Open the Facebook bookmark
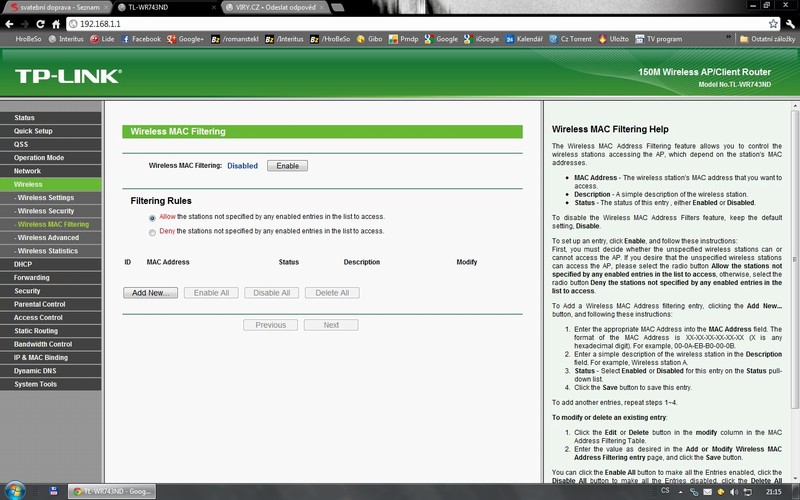This screenshot has width=800, height=500. tap(140, 39)
